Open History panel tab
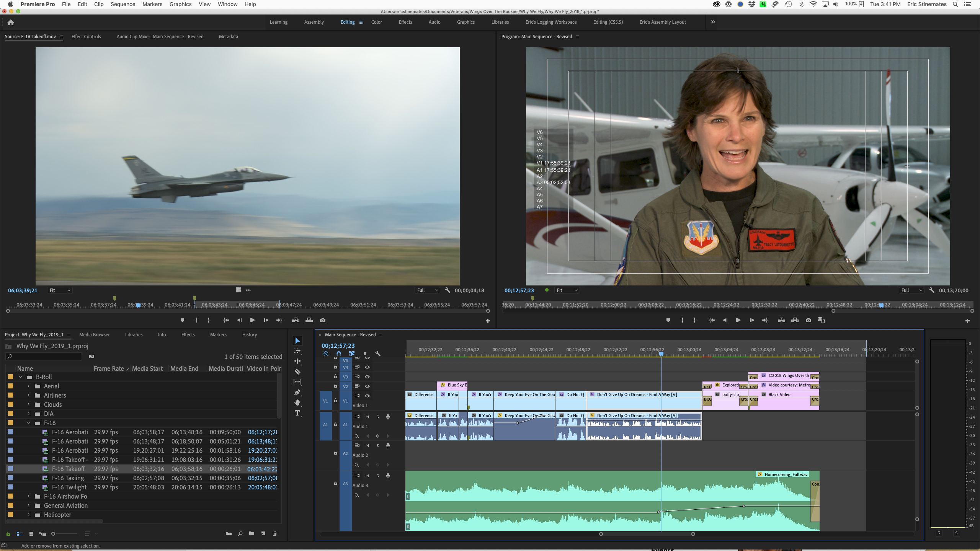Viewport: 980px width, 551px height. point(249,335)
